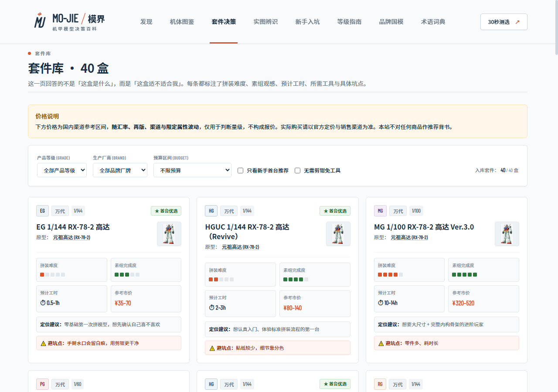Open 元祖高达 link on MG Ver.3.0 card
Image resolution: width=558 pixels, height=392 pixels.
409,238
